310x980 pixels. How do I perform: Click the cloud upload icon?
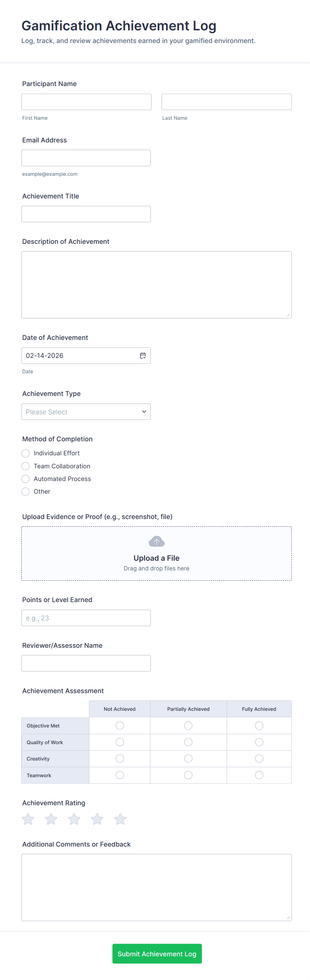coord(156,541)
